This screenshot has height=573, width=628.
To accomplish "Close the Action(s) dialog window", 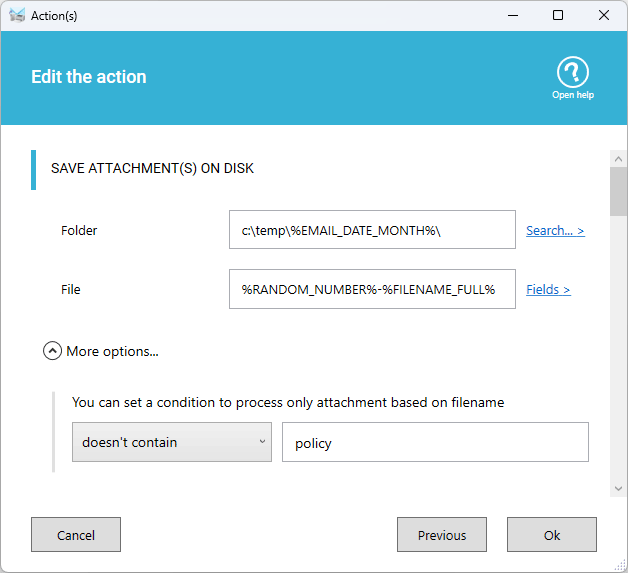I will (x=604, y=15).
